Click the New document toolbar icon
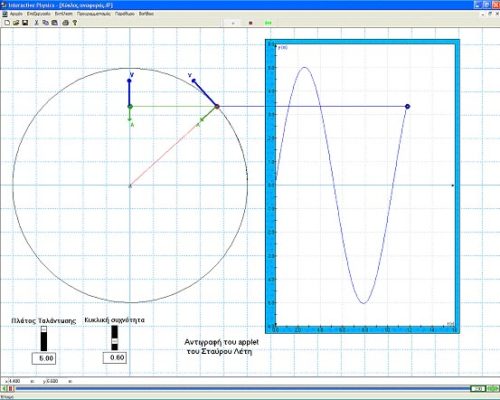Image resolution: width=500 pixels, height=400 pixels. [7, 23]
